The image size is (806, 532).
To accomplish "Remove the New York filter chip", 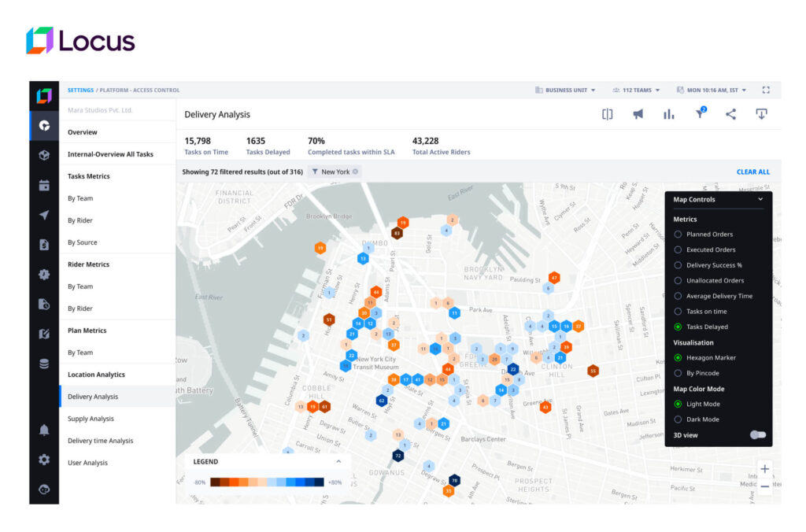I will (x=355, y=172).
